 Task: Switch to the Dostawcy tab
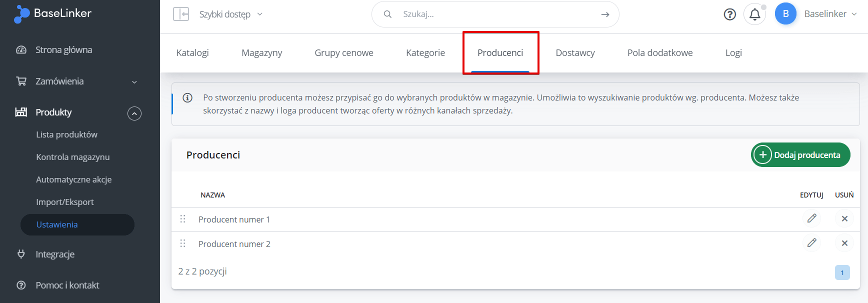(x=575, y=52)
